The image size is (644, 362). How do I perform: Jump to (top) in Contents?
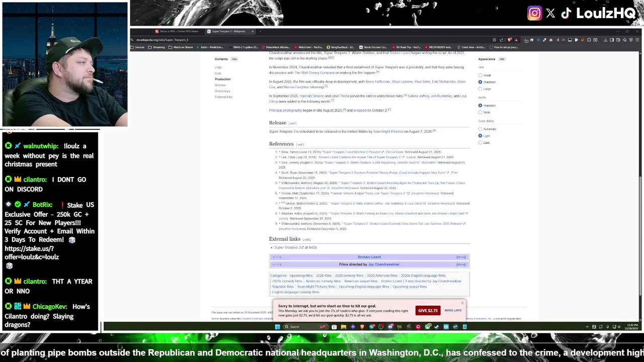coord(218,67)
